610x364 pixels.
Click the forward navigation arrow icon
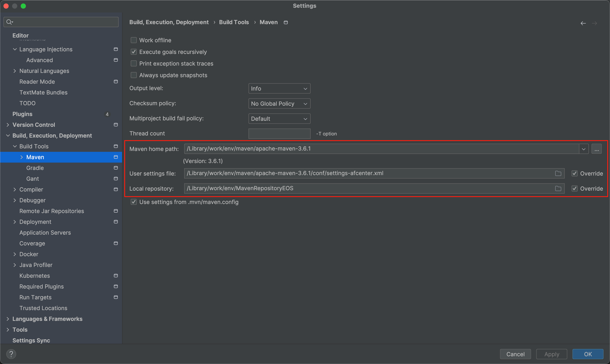coord(594,23)
